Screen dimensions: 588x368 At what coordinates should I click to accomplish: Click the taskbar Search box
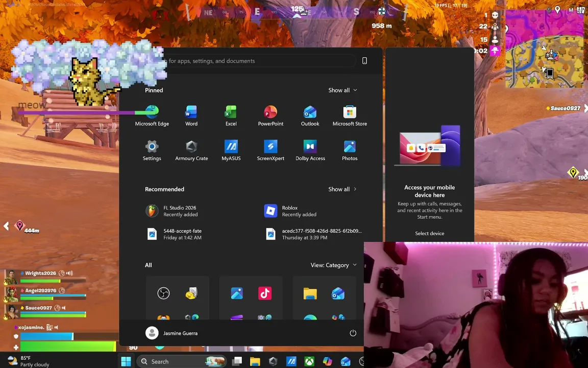coord(182,361)
